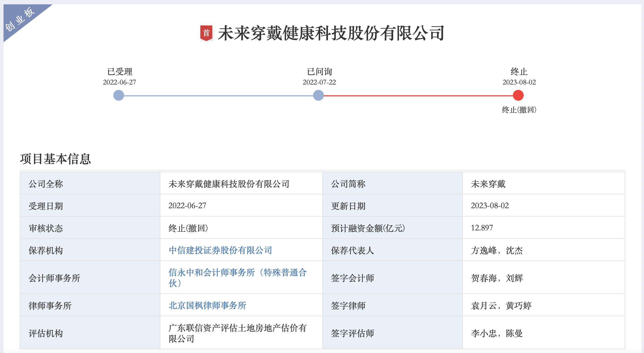Click the red 终止 timeline node

click(x=518, y=95)
